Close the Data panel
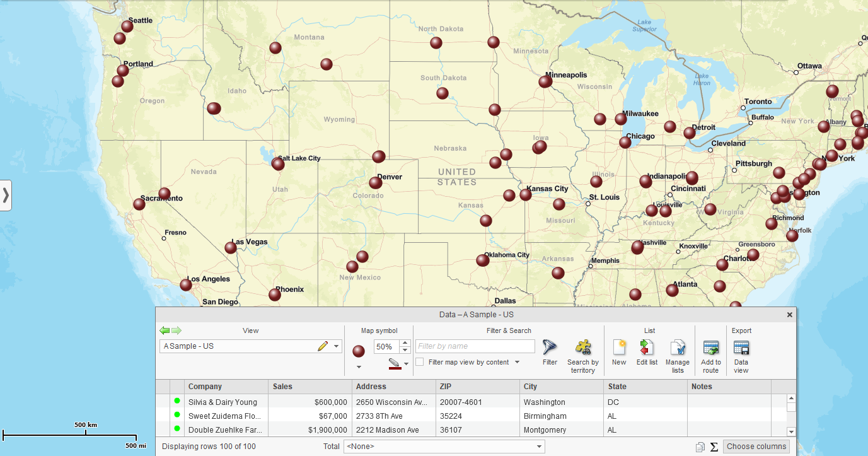This screenshot has height=456, width=868. pyautogui.click(x=790, y=314)
